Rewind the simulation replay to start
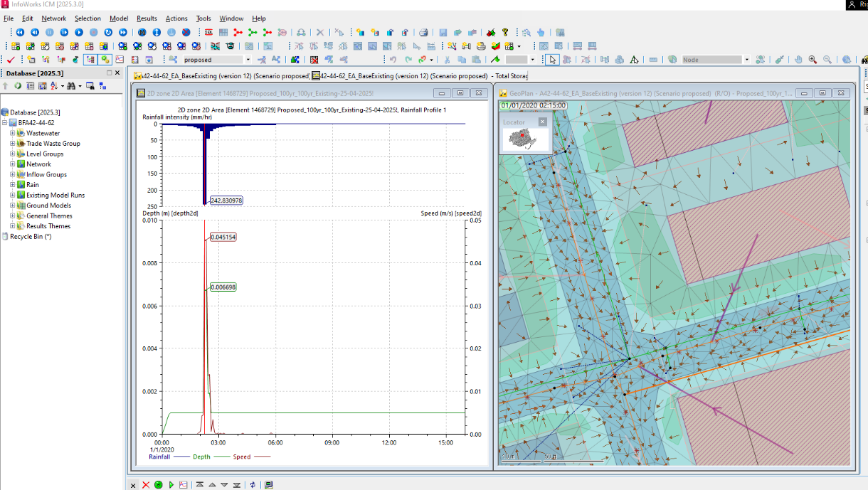Image resolution: width=868 pixels, height=490 pixels. point(19,33)
